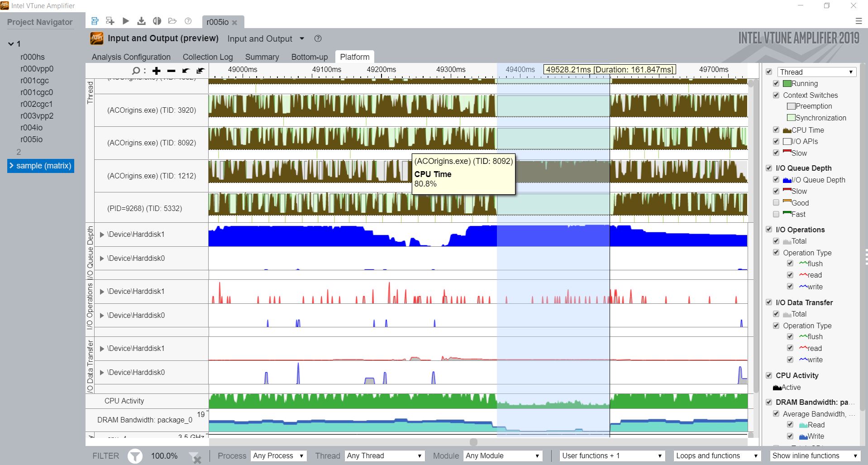The image size is (868, 465).
Task: Uncheck the Running thread checkbox
Action: (x=776, y=83)
